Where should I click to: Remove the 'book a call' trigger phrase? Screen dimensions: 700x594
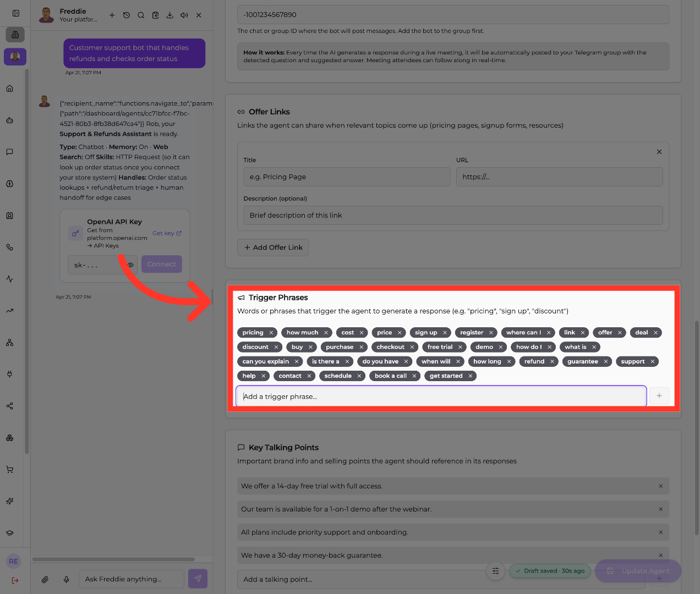pyautogui.click(x=415, y=376)
